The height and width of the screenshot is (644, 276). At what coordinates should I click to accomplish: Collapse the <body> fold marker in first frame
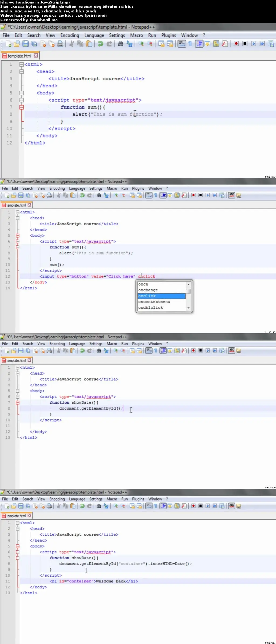pos(22,93)
